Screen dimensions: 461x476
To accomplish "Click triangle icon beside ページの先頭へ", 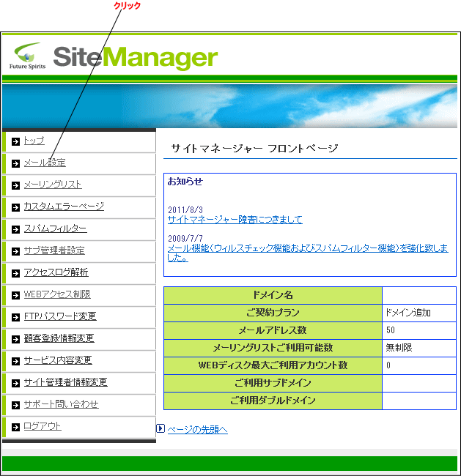I will (x=161, y=428).
